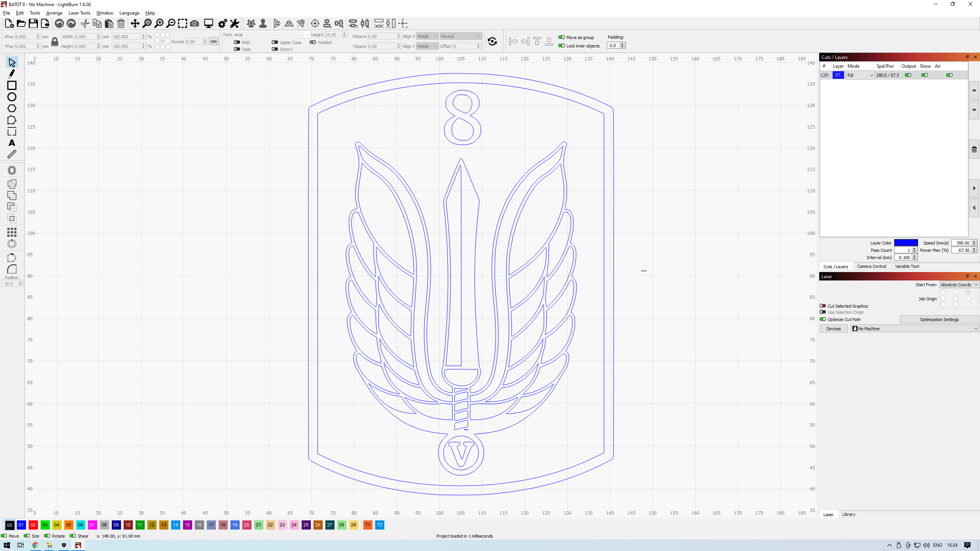Open a project with the folder icon
This screenshot has height=551, width=980.
pos(21,24)
